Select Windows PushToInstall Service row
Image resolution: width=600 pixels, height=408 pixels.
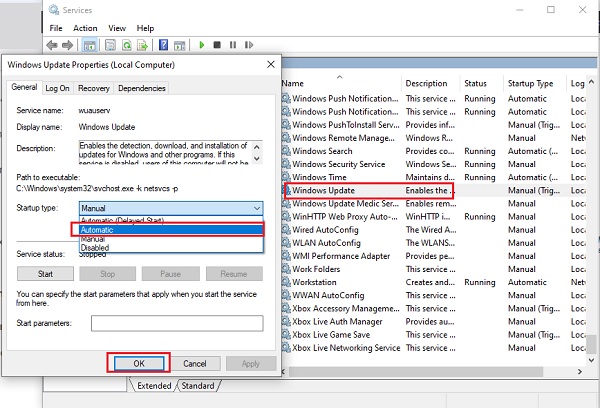[434, 125]
